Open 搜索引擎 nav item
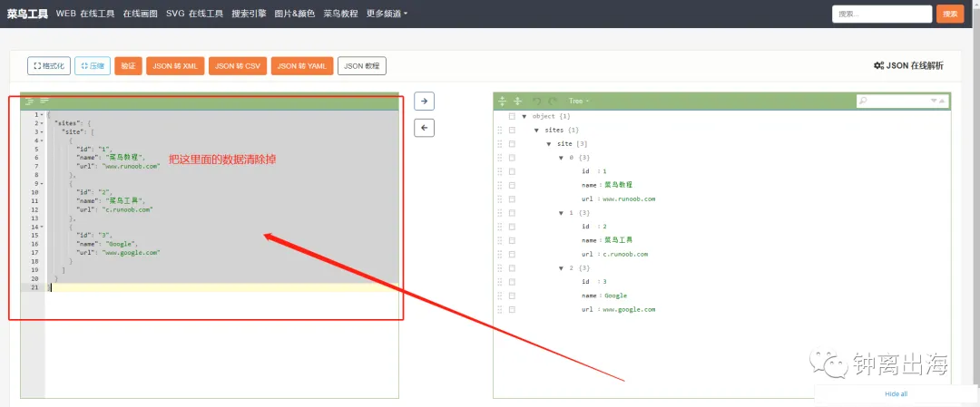The height and width of the screenshot is (407, 980). point(249,14)
